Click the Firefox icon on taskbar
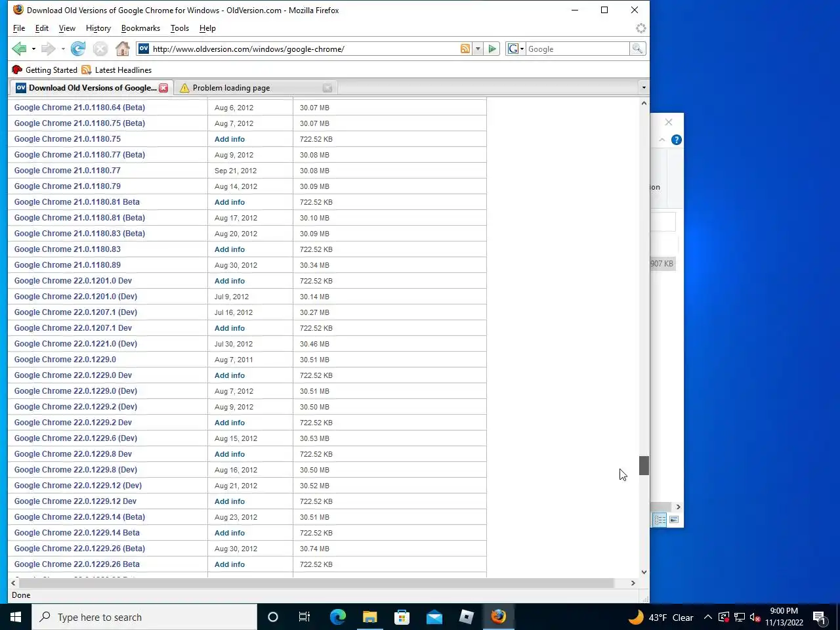Viewport: 840px width, 630px height. [x=498, y=617]
